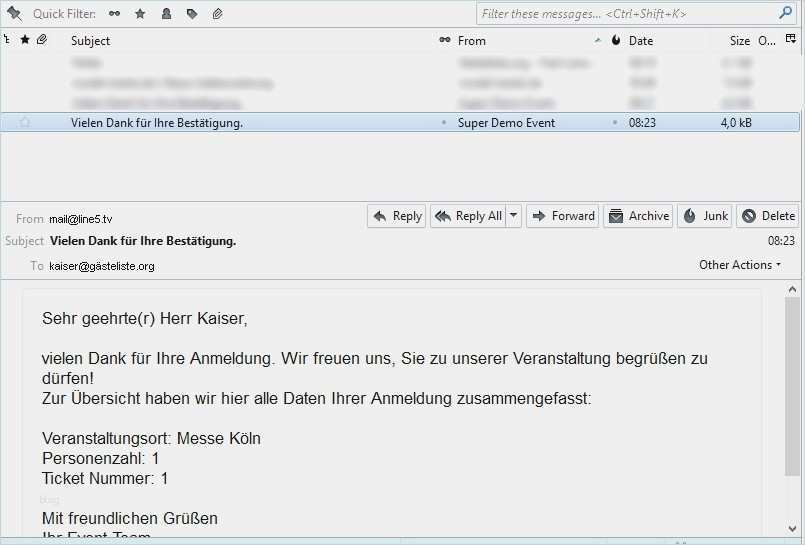The height and width of the screenshot is (545, 805).
Task: Click the message body scrollbar thumb
Action: (792, 386)
